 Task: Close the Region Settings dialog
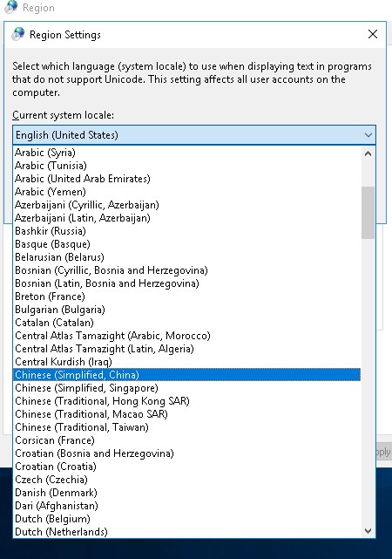373,34
